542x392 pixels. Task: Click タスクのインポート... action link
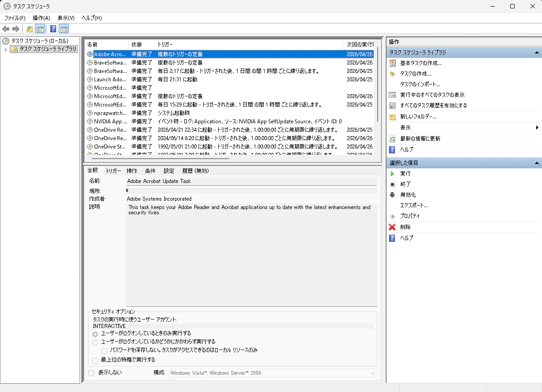(420, 84)
